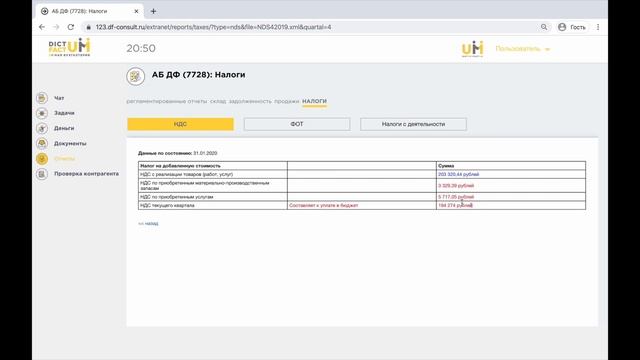Image resolution: width=640 pixels, height=360 pixels.
Task: Click НДС с реализации товаров row
Action: [x=362, y=174]
